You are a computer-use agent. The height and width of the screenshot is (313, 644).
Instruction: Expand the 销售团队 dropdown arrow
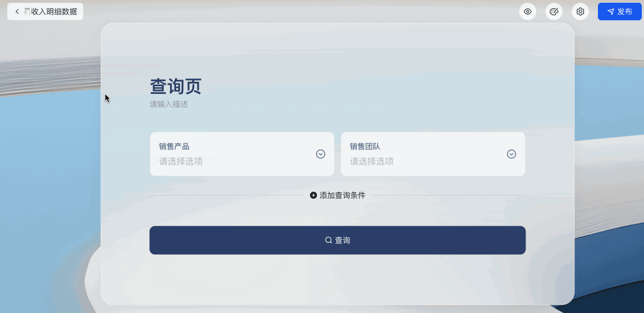511,154
